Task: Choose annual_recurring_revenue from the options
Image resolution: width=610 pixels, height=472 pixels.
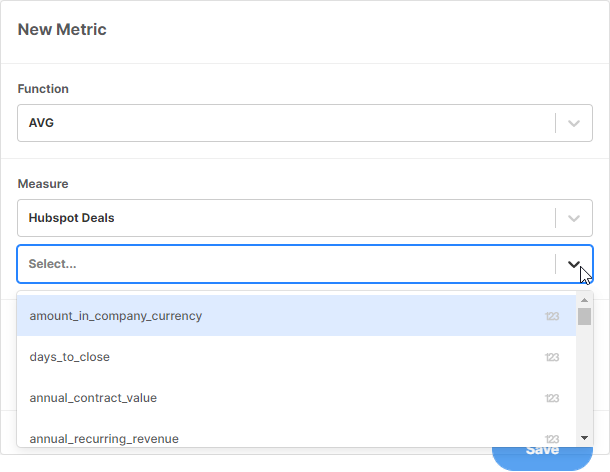Action: [97, 439]
